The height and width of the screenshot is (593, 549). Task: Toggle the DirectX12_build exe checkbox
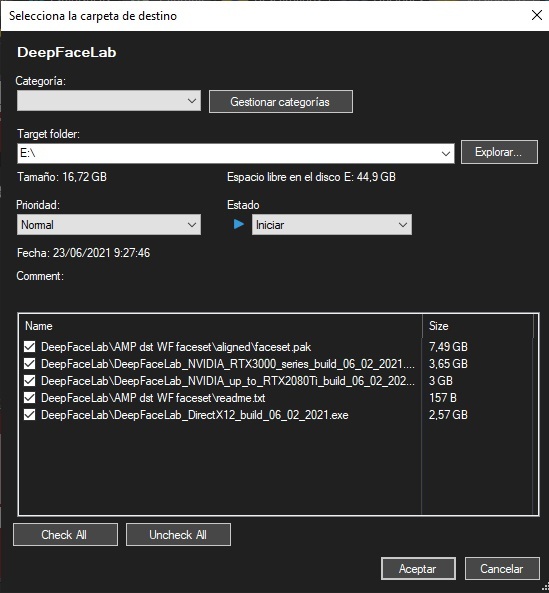click(29, 414)
